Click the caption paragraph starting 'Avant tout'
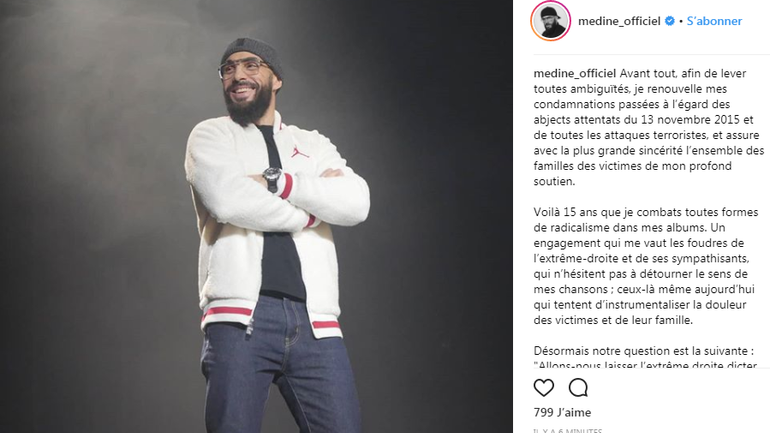770x433 pixels. pyautogui.click(x=649, y=127)
